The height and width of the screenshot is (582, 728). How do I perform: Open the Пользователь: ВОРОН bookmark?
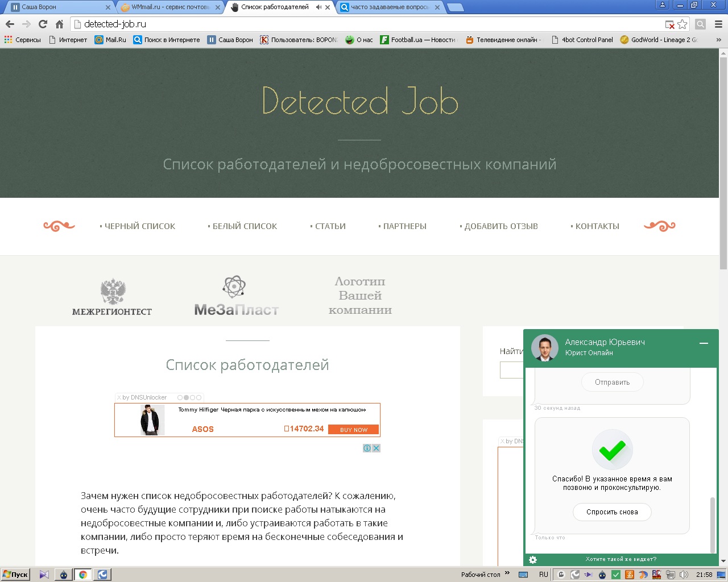pos(299,40)
